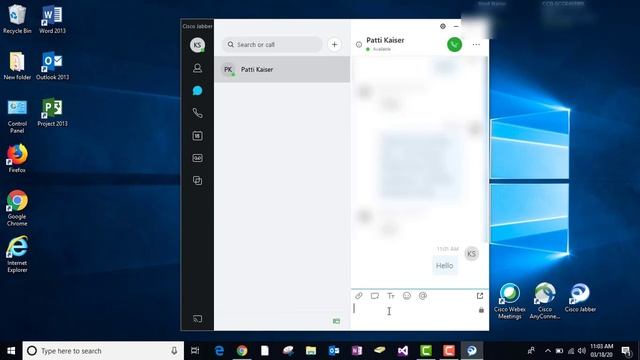Open more options ellipsis in chat header
The height and width of the screenshot is (360, 640).
point(476,44)
